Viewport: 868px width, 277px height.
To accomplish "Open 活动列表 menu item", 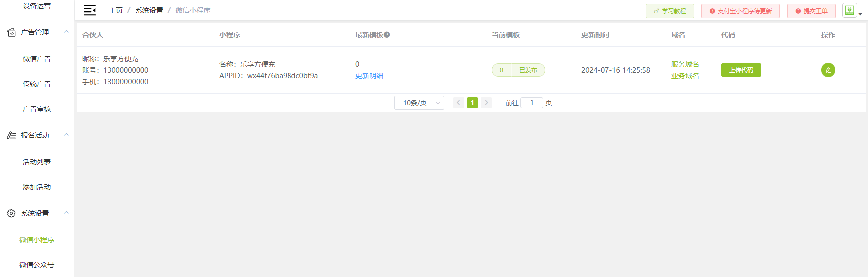I will tap(37, 162).
